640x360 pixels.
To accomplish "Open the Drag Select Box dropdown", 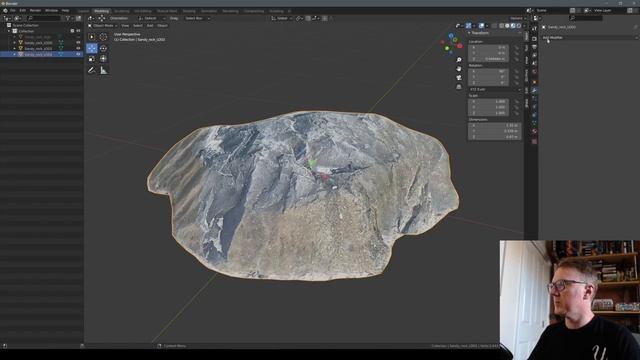I will (x=197, y=18).
